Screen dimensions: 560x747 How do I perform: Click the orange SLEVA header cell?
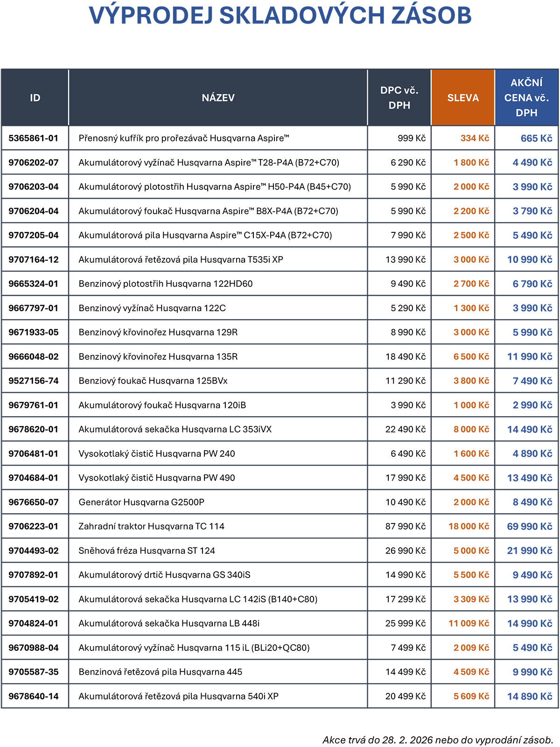(x=462, y=98)
